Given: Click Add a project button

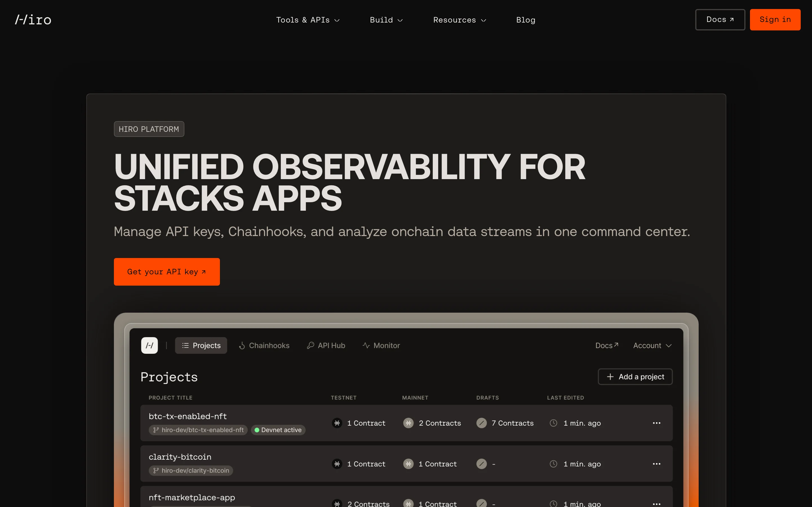Looking at the screenshot, I should [x=635, y=377].
